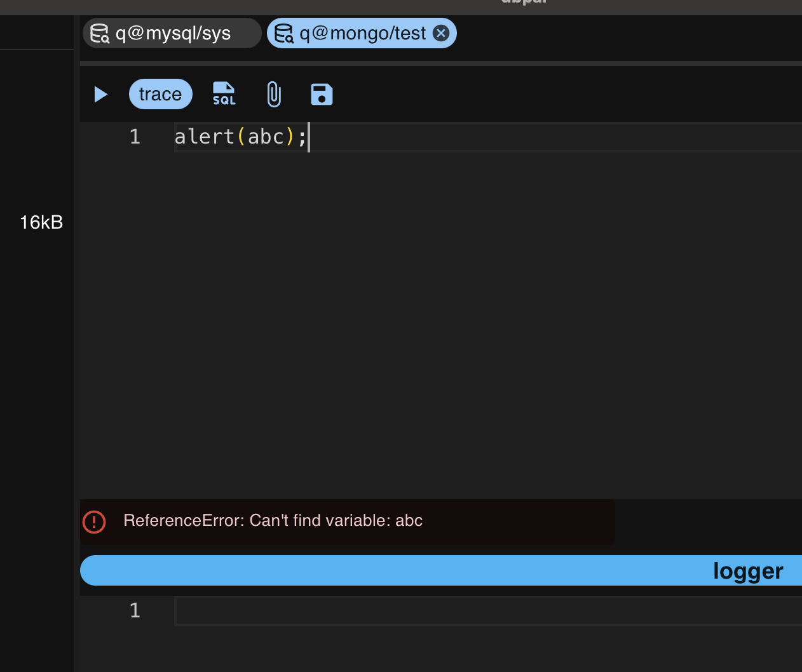Image resolution: width=802 pixels, height=672 pixels.
Task: Run the query with the play button
Action: click(100, 95)
